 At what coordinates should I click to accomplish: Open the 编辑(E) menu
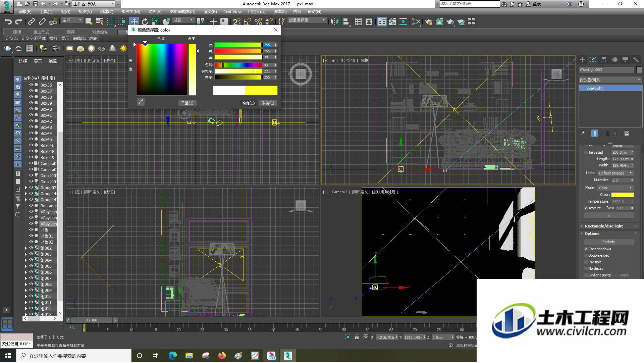[25, 11]
